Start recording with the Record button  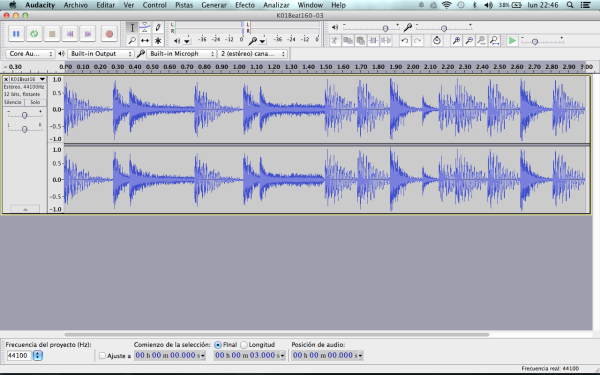click(x=109, y=34)
